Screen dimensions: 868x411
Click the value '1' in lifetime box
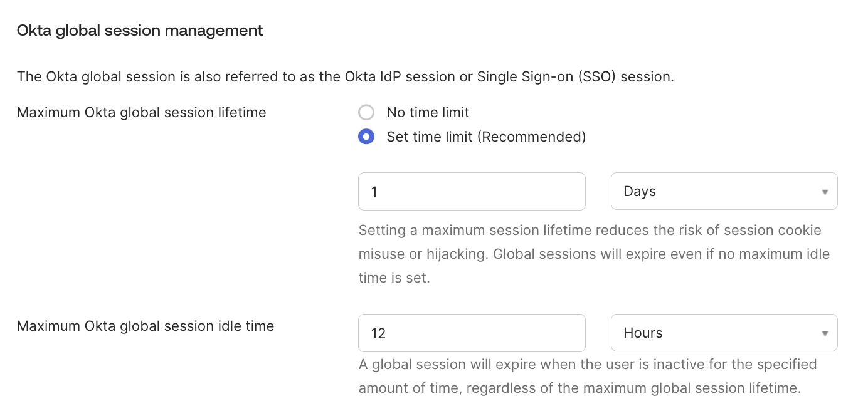374,192
